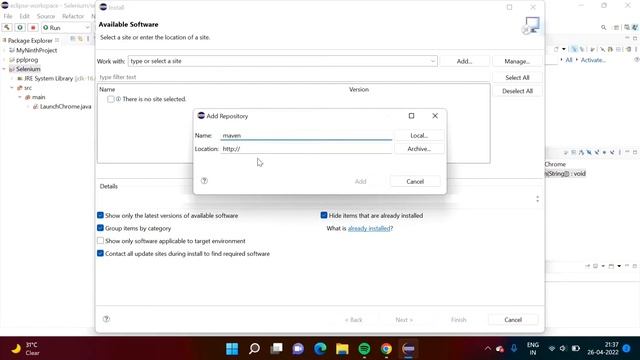Click the search magnifier icon in Eclipse toolbar

(603, 27)
